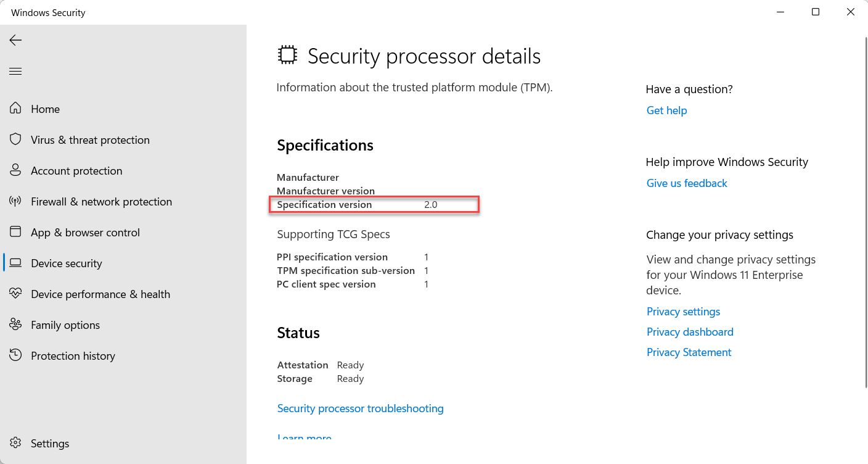Screen dimensions: 868x464
Task: Maximize the Windows Security window
Action: [x=816, y=12]
